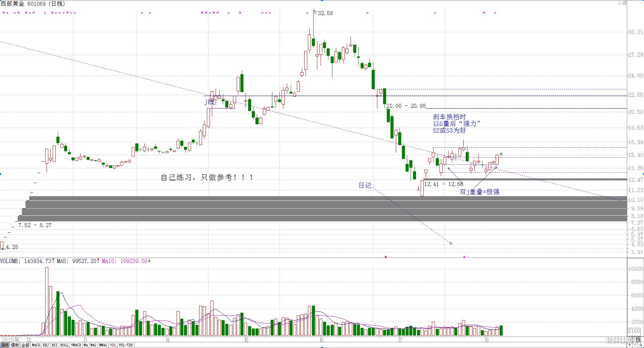The height and width of the screenshot is (348, 644).
Task: Open the 指标 tab
Action: coord(5,345)
